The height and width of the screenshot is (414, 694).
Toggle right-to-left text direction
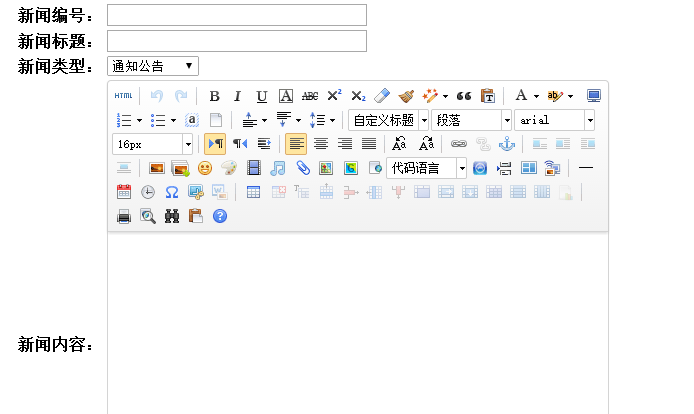pos(240,144)
